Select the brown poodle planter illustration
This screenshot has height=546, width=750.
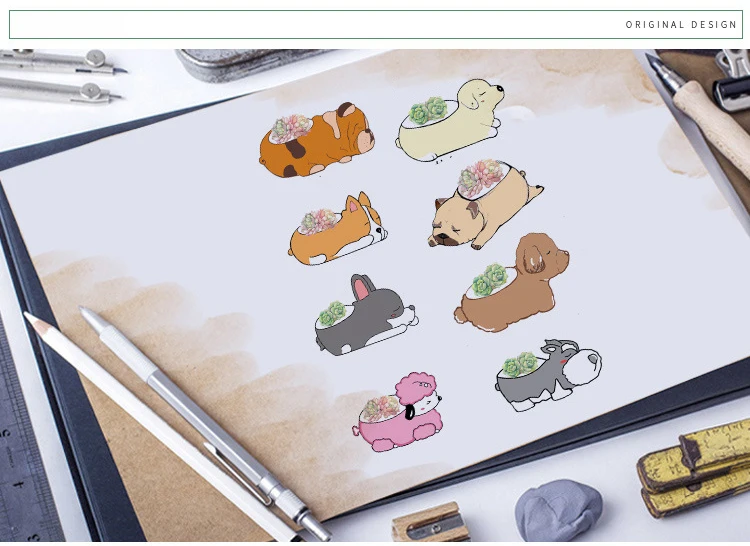point(511,283)
